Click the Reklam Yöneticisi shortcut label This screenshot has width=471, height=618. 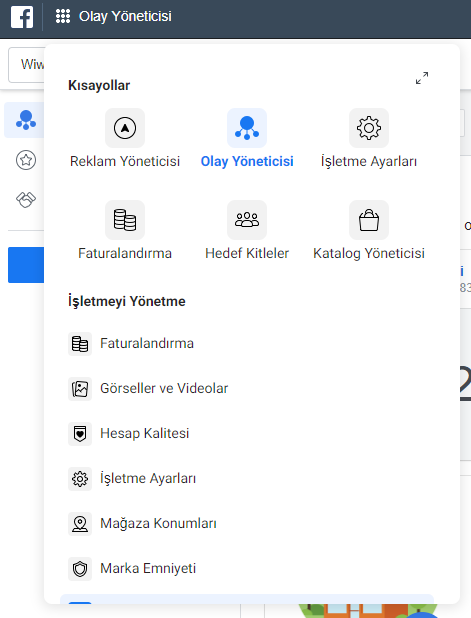pos(125,161)
